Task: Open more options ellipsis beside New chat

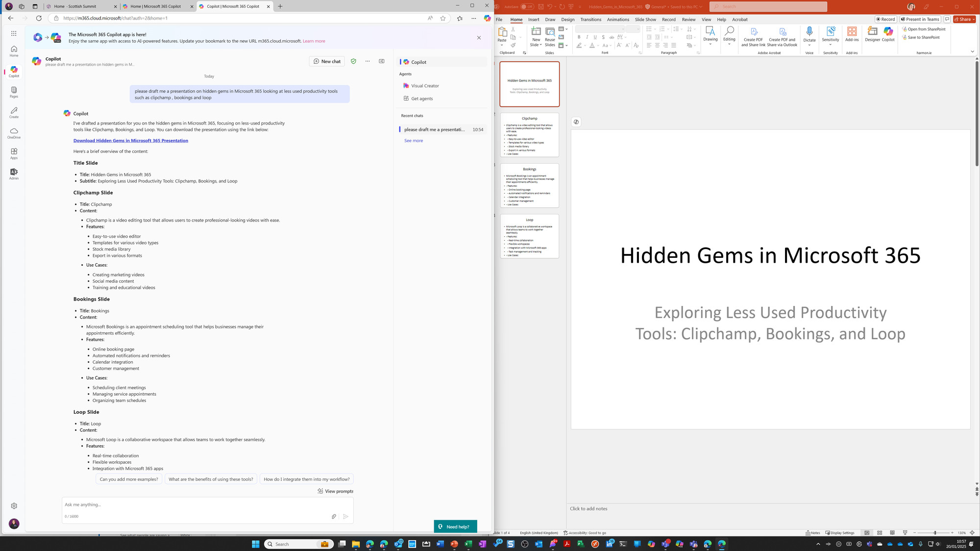Action: [x=367, y=61]
